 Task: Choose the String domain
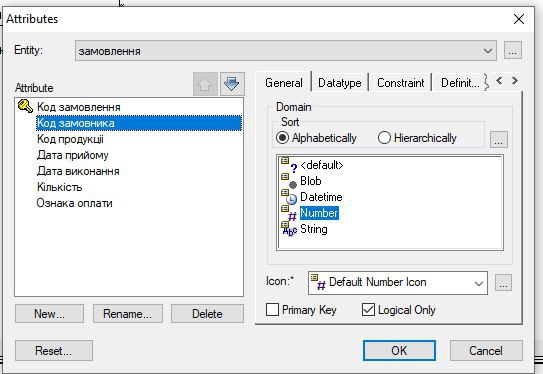314,229
